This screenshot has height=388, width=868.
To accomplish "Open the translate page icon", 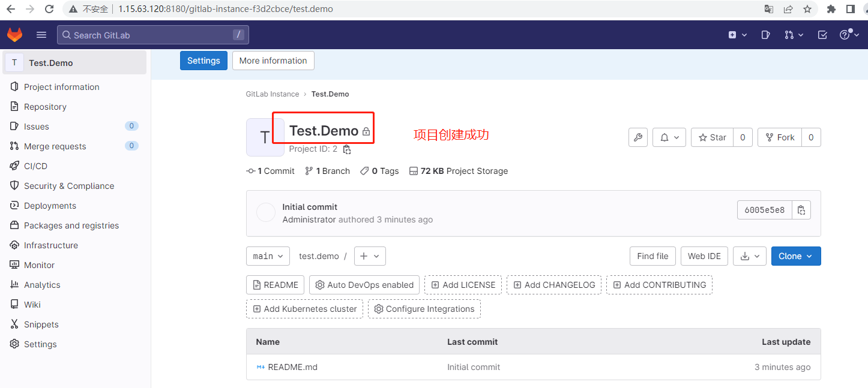I will pos(769,9).
